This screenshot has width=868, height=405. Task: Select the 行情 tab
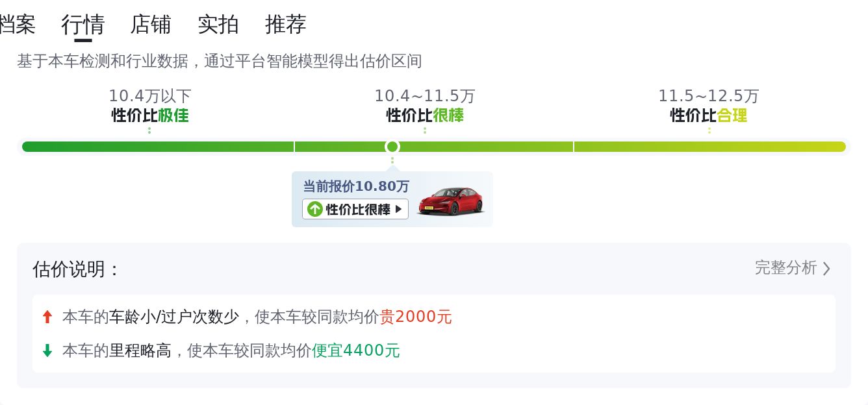tap(83, 25)
